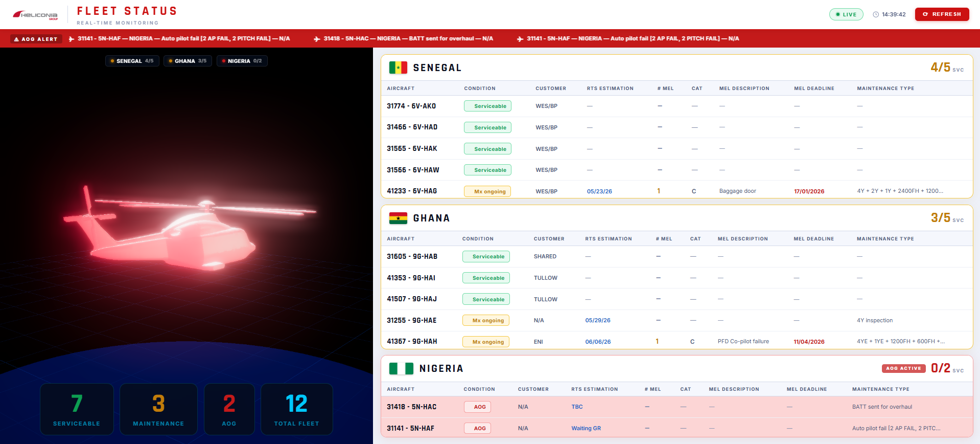Click aircraft 31255 - 9G-HAE

(x=411, y=320)
